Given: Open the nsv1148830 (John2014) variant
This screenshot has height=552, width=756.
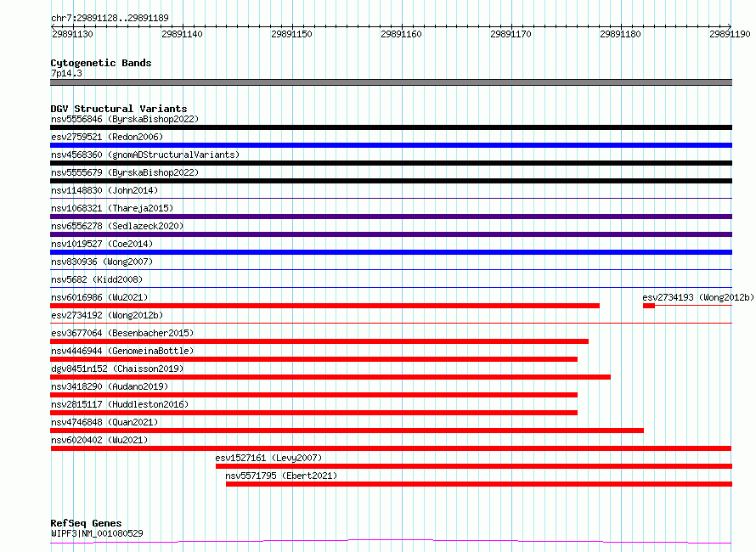Looking at the screenshot, I should point(104,190).
